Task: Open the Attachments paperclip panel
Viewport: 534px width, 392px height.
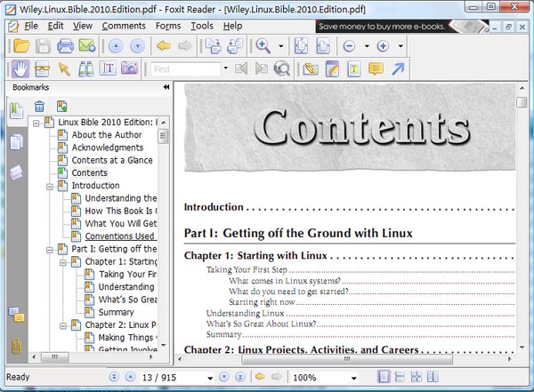Action: point(16,347)
